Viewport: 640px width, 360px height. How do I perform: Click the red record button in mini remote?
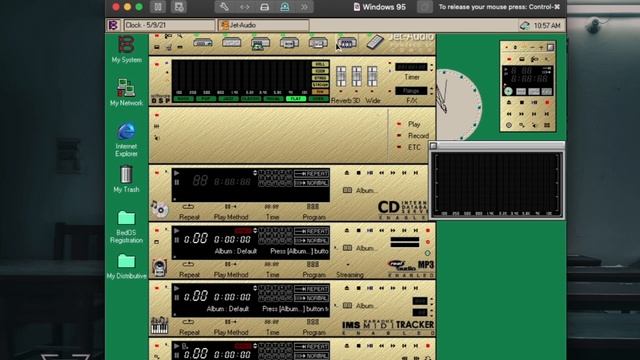pos(547,102)
